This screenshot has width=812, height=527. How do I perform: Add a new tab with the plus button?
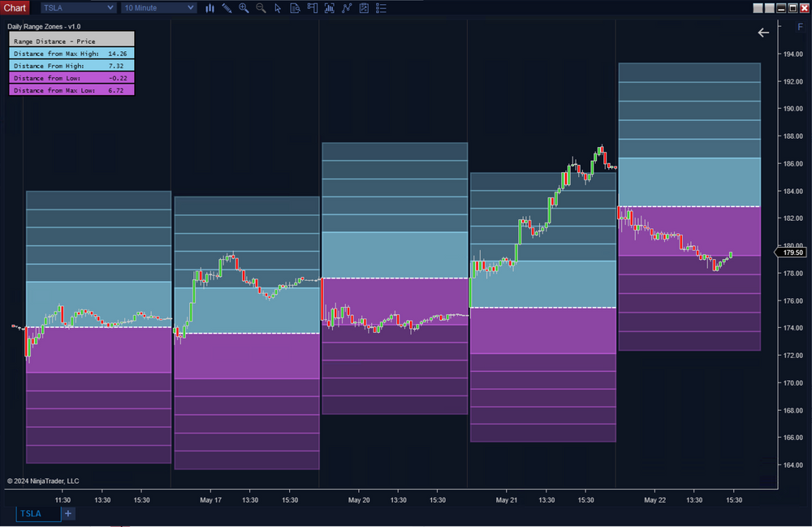(67, 513)
